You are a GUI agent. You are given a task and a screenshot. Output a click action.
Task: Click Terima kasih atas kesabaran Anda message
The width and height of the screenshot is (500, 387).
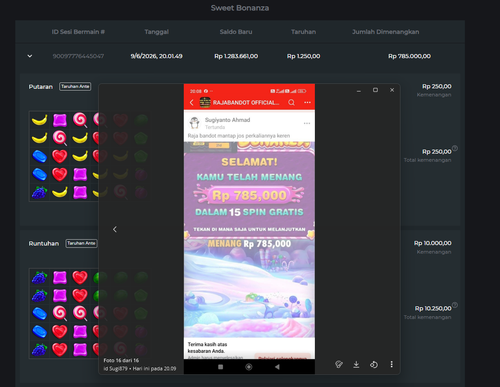pyautogui.click(x=207, y=347)
